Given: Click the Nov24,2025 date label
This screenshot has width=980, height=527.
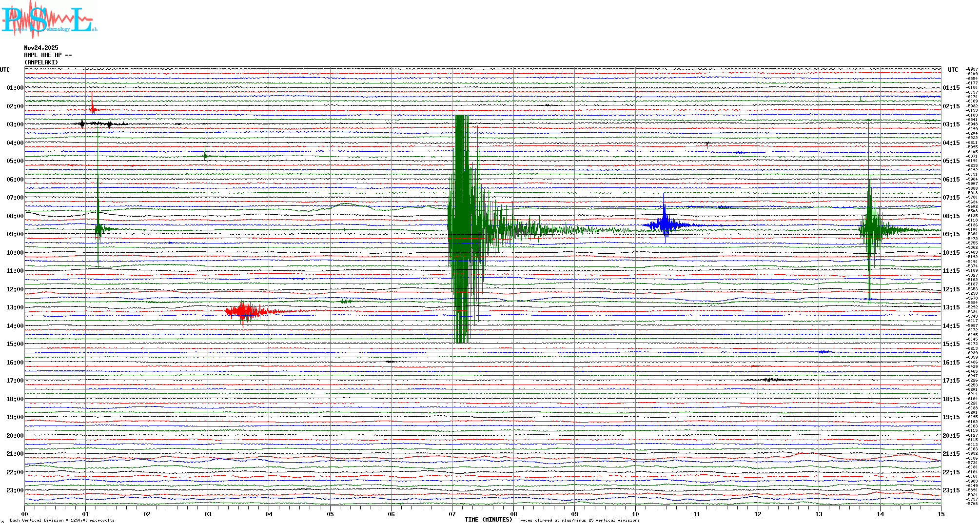Looking at the screenshot, I should click(x=41, y=48).
